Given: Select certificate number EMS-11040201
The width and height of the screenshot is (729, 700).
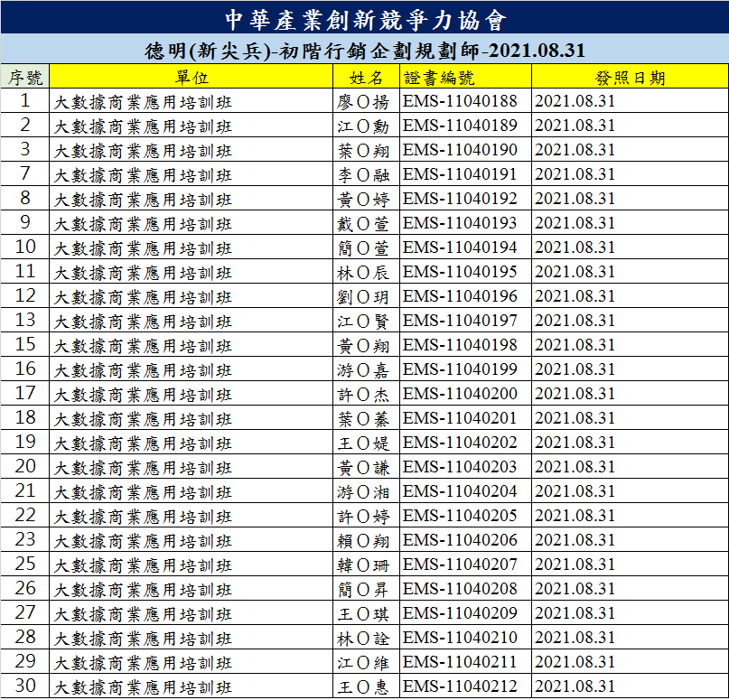Looking at the screenshot, I should pos(459,418).
